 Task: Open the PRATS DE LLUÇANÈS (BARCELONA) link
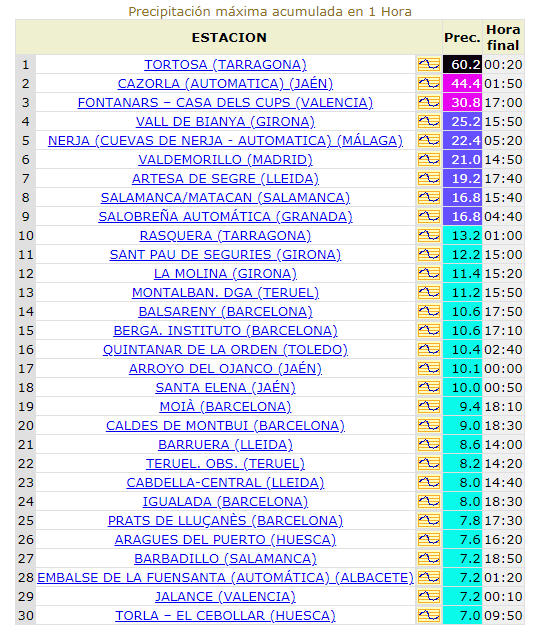coord(225,521)
